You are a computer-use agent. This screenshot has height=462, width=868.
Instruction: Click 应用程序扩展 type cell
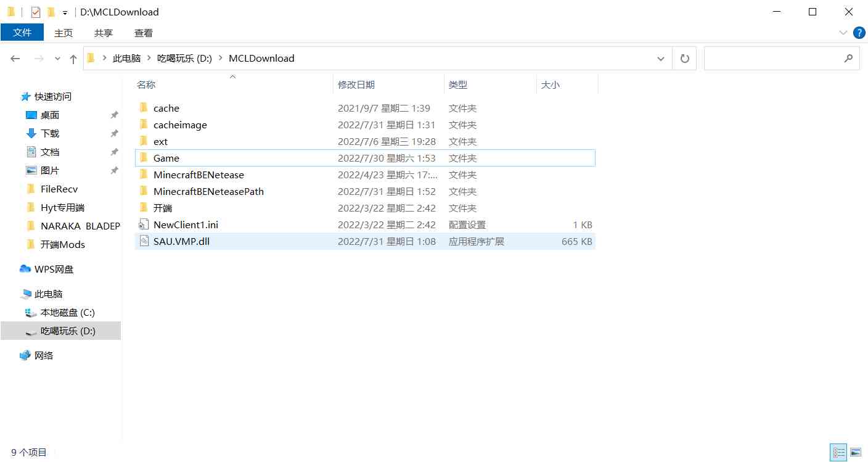(477, 242)
